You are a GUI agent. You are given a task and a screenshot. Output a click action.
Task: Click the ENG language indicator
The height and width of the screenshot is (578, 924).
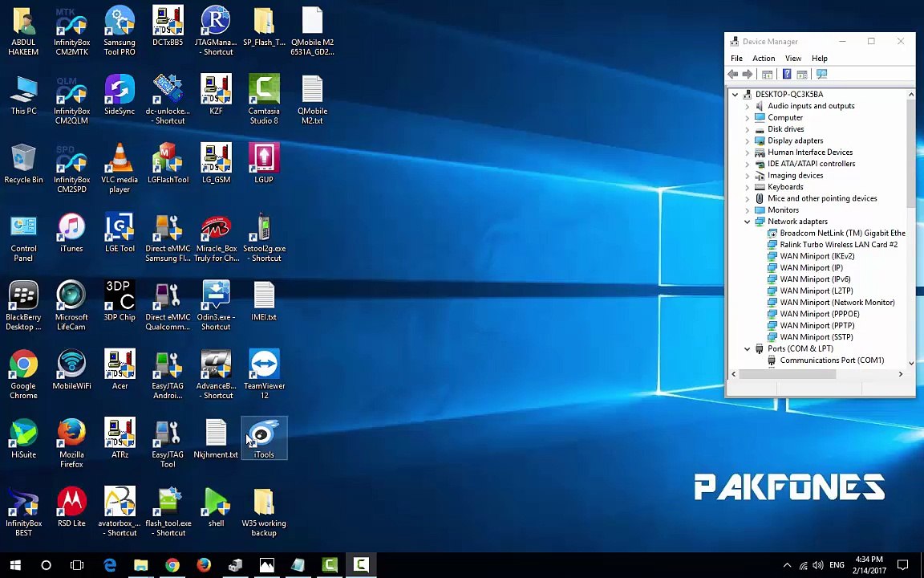click(837, 565)
